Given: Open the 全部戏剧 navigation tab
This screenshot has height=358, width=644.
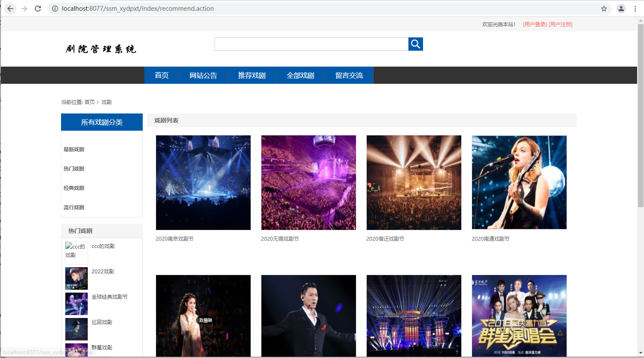Looking at the screenshot, I should coord(301,75).
